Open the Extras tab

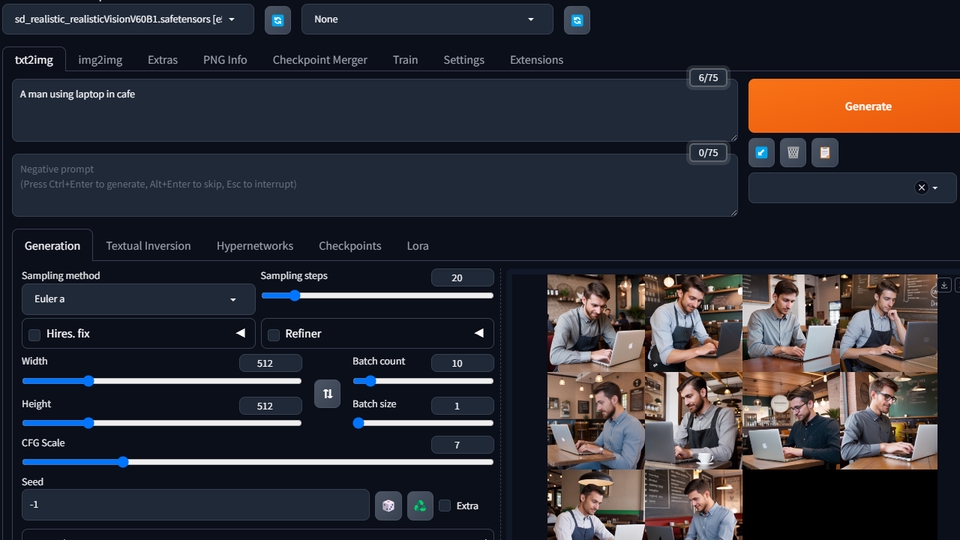(162, 60)
